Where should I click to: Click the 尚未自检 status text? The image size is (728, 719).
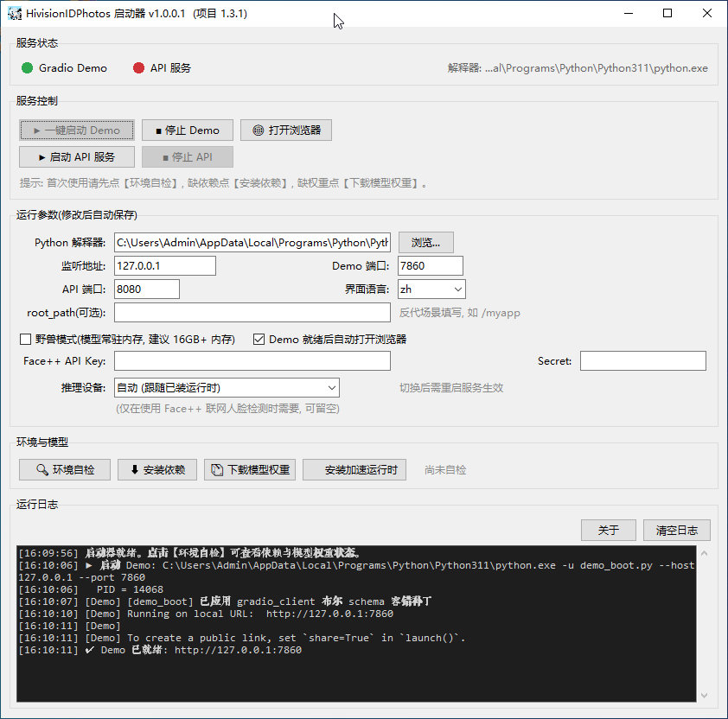[445, 470]
